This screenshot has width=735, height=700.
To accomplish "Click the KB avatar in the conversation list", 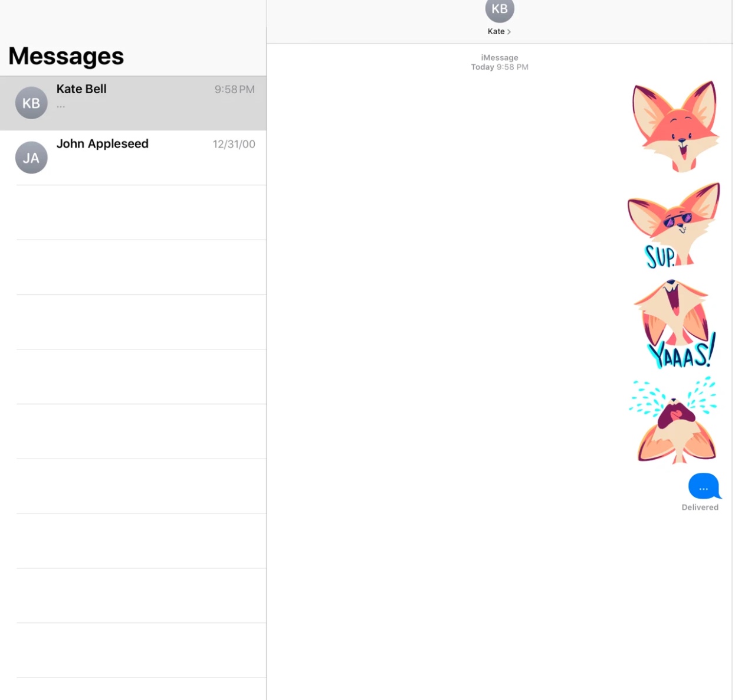I will pos(31,103).
